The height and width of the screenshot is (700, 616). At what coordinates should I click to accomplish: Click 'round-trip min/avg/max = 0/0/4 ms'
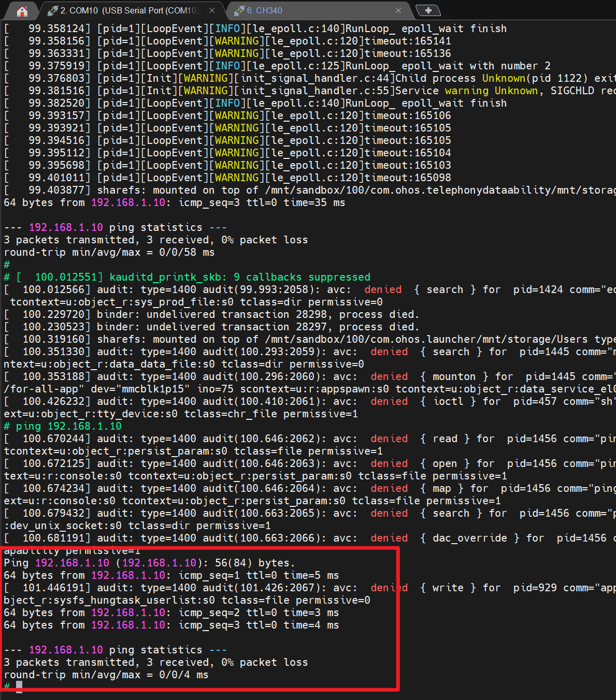coord(106,675)
